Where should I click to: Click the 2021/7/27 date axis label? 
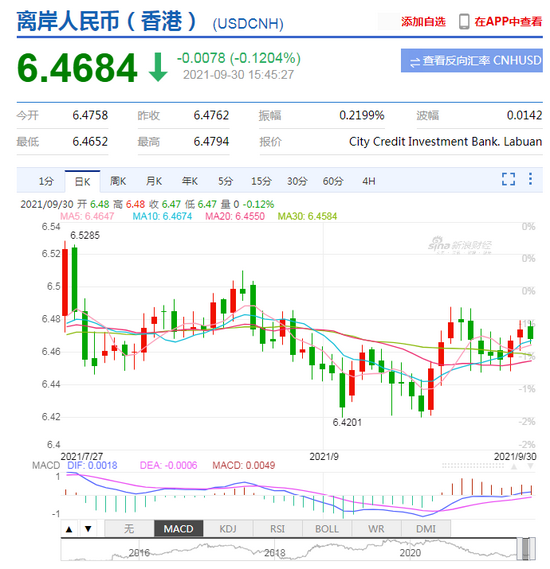tap(82, 456)
